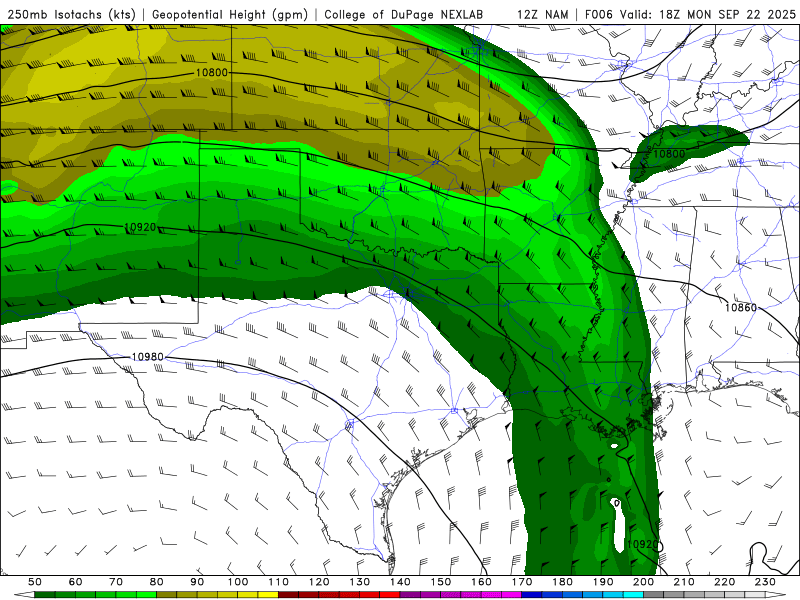Click the 10800 label inside the small green patch
Screen dimensions: 800x600
pos(669,154)
